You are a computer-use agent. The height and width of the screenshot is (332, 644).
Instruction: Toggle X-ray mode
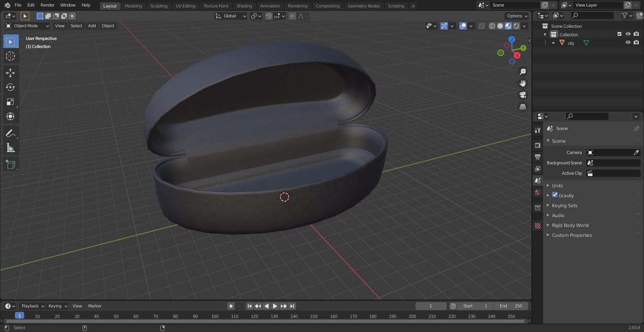[481, 26]
